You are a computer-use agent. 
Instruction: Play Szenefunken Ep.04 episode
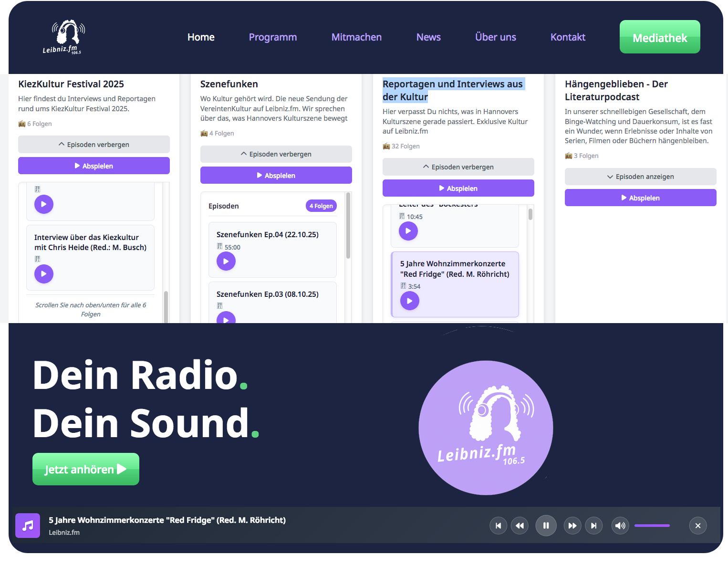pyautogui.click(x=226, y=261)
